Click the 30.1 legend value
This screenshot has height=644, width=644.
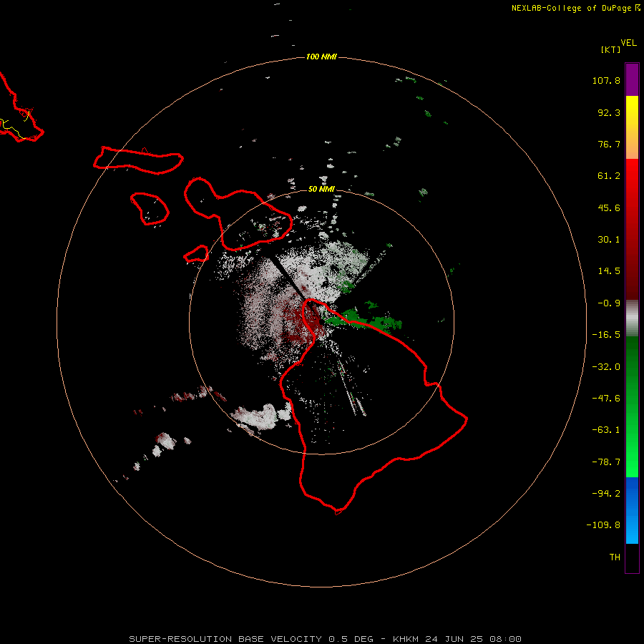click(609, 240)
